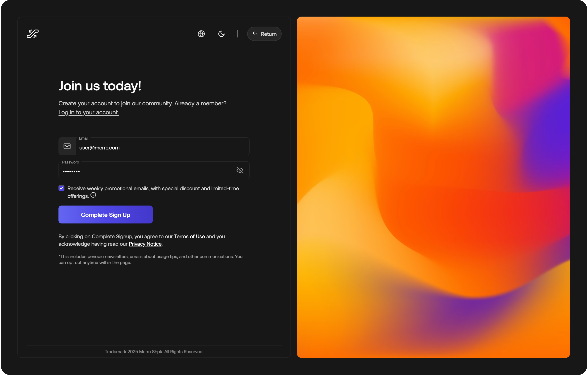Click the Merre logo icon
588x375 pixels.
coord(33,34)
